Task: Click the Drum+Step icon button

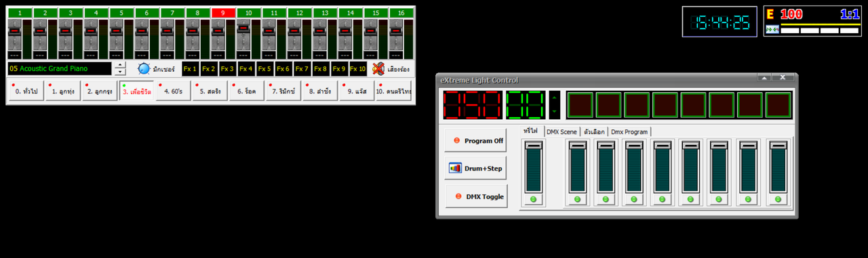Action: pyautogui.click(x=475, y=168)
